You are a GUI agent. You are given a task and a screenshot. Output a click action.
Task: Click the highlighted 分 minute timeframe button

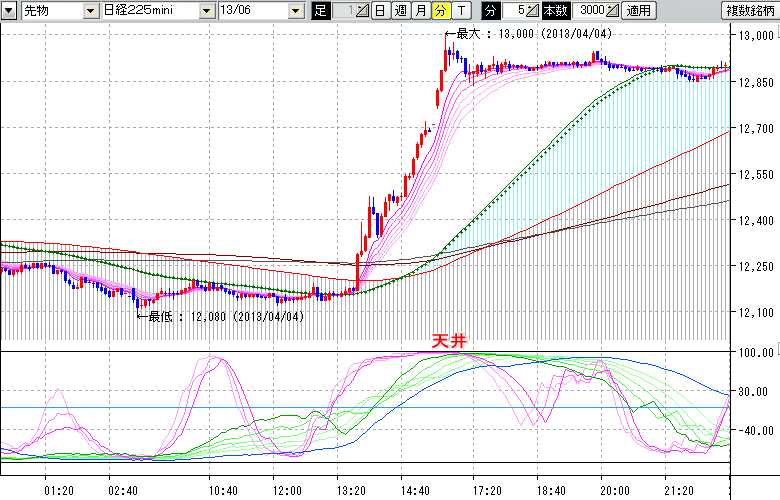pyautogui.click(x=440, y=11)
